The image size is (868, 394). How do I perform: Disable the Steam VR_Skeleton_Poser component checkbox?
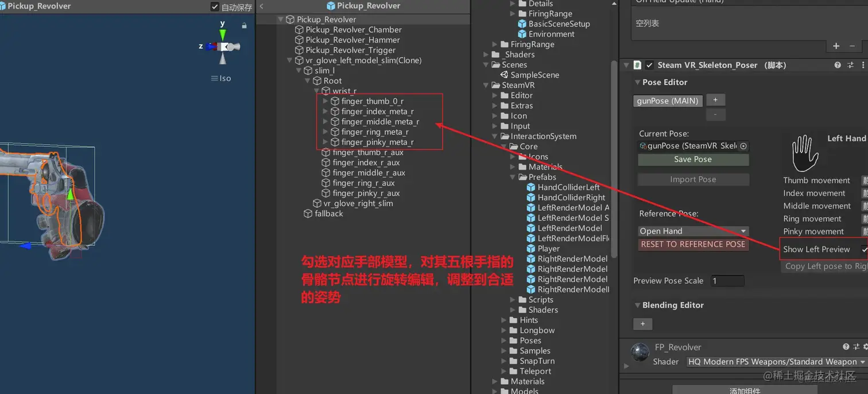649,65
